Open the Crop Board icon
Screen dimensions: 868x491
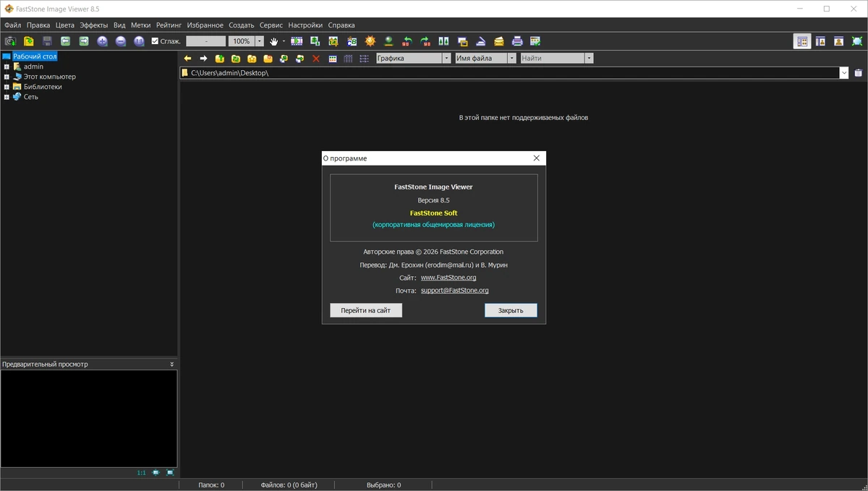click(x=333, y=41)
